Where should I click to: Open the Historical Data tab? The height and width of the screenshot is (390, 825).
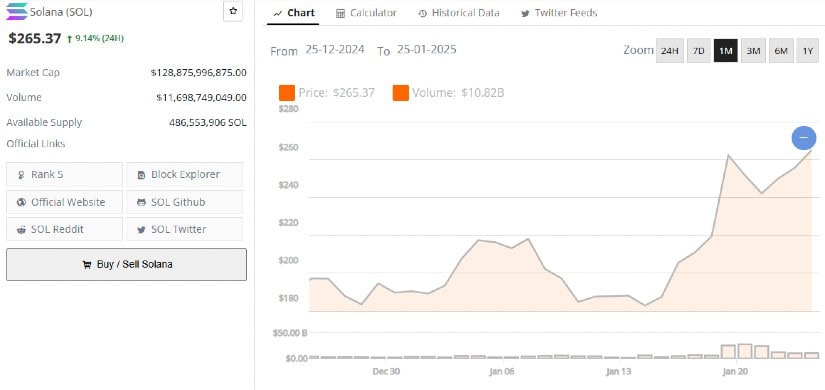coord(459,13)
